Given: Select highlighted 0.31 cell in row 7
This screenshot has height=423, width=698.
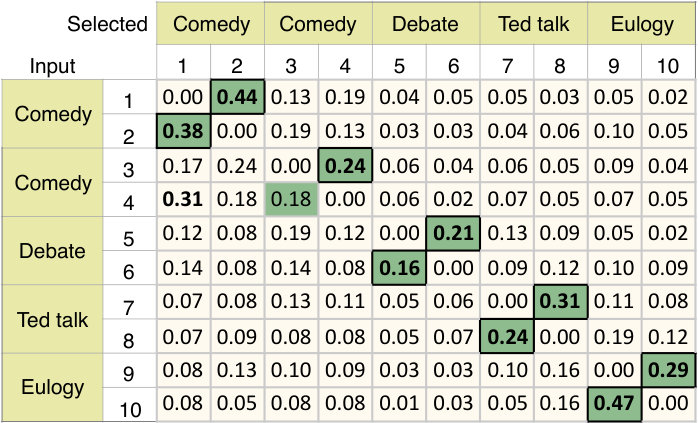Looking at the screenshot, I should click(560, 302).
